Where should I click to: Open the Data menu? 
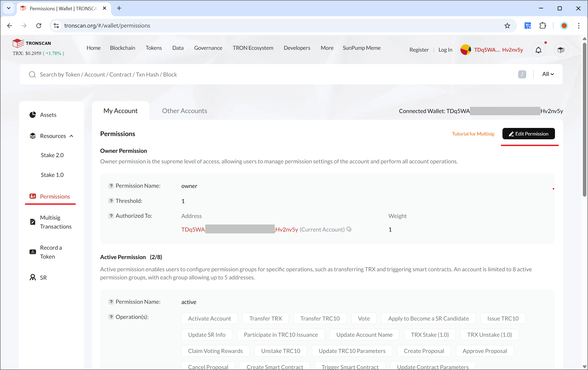coord(178,48)
